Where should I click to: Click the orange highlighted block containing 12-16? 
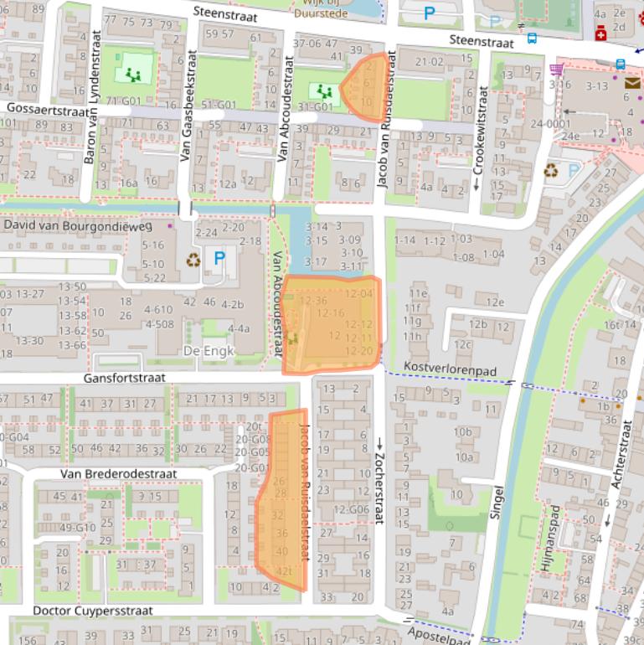click(331, 325)
